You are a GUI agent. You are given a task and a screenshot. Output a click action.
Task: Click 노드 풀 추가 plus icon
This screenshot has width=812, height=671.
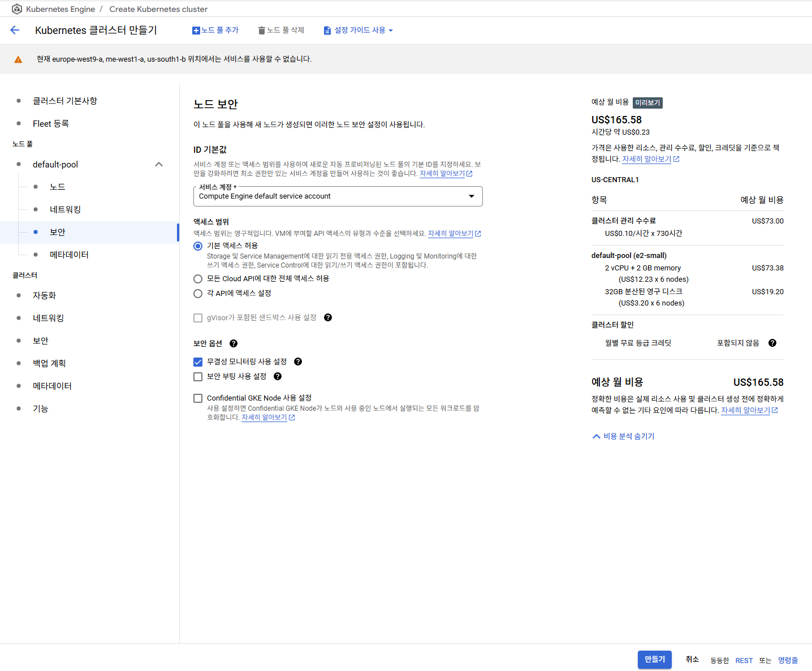coord(196,31)
